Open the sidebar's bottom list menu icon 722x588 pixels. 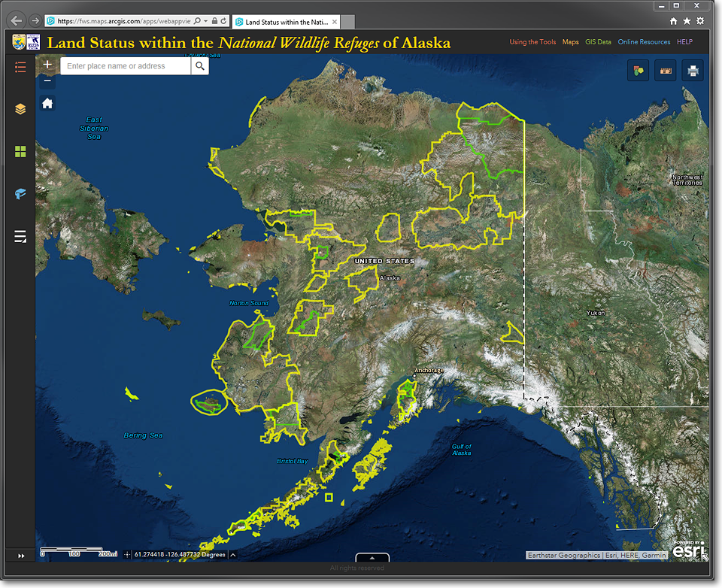pyautogui.click(x=20, y=237)
